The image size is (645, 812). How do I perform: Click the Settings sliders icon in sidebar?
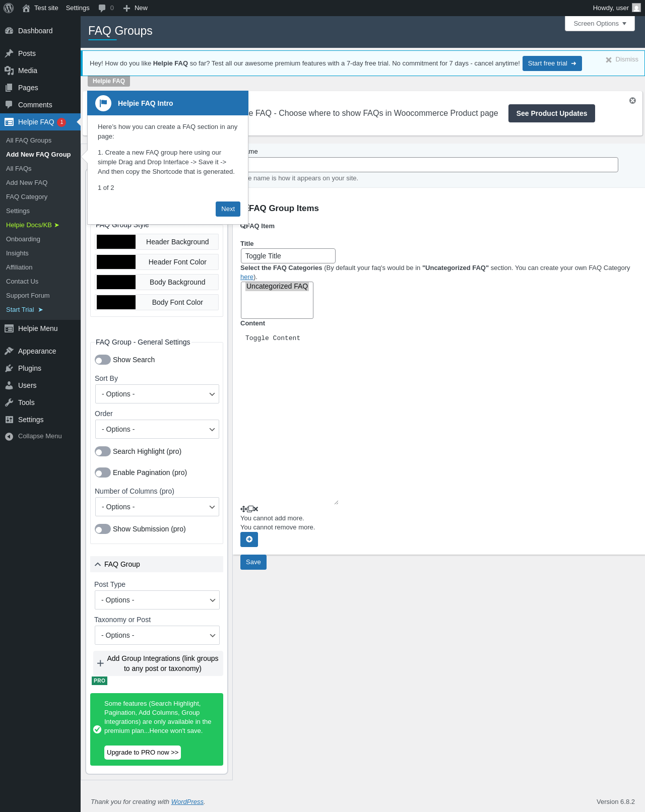coord(9,420)
